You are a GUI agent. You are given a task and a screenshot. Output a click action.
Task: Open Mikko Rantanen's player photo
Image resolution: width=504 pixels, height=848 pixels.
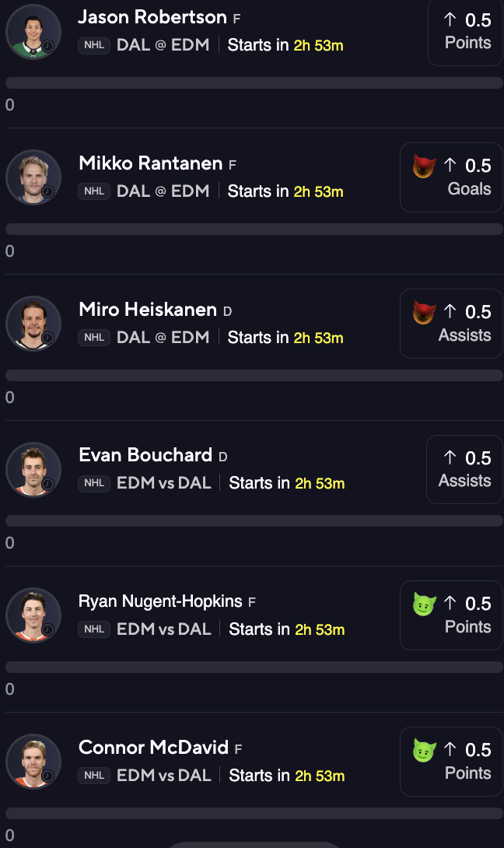click(33, 177)
